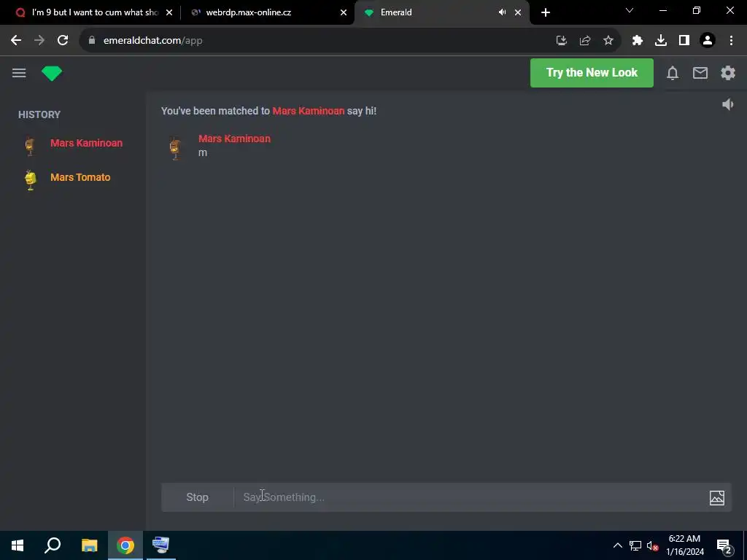The height and width of the screenshot is (560, 747).
Task: Bookmark this page with the star
Action: tap(608, 41)
